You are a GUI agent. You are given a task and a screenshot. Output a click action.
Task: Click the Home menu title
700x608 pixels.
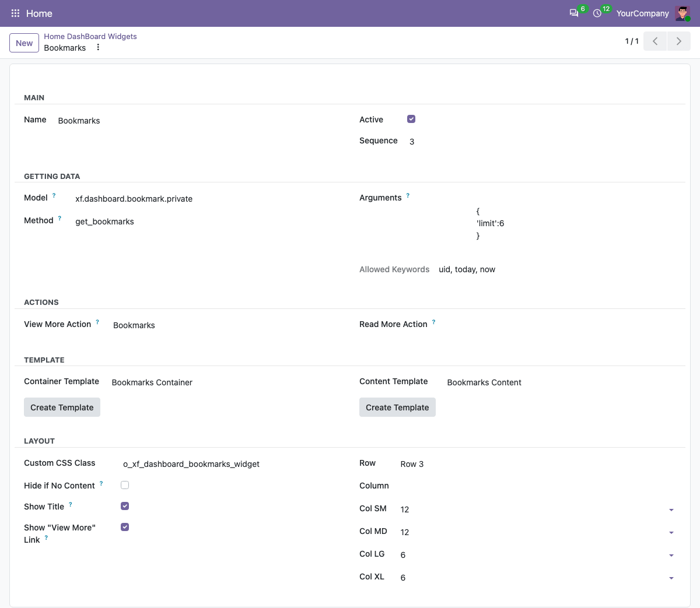39,13
